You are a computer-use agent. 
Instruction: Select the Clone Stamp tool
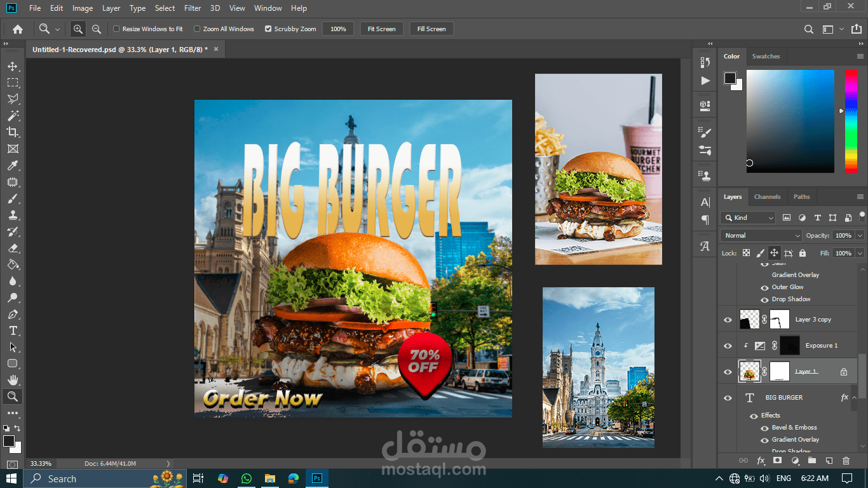click(x=13, y=215)
